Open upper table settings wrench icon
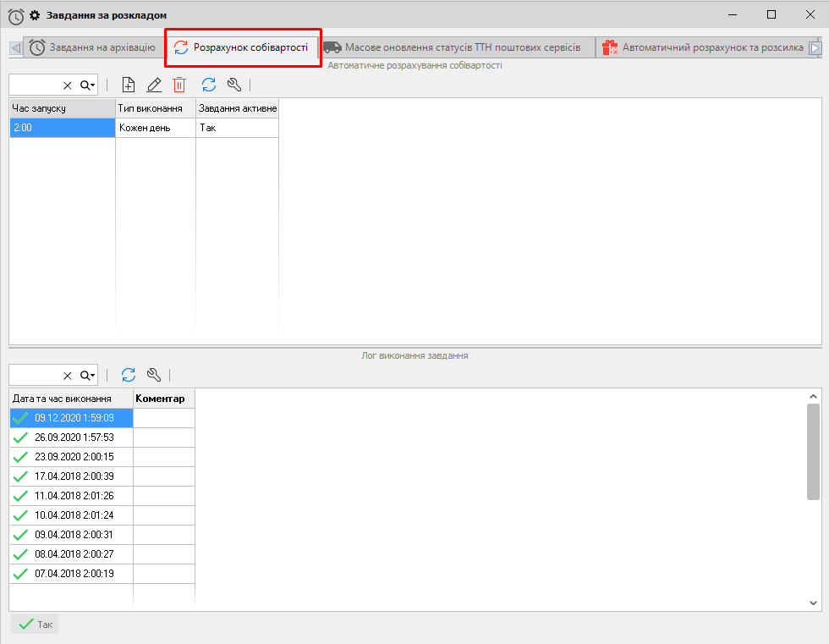Viewport: 829px width, 644px height. point(234,85)
